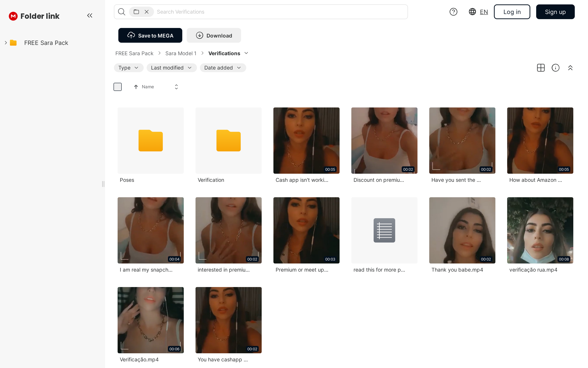Open 'Premium or meet up...' video thumbnail
Viewport: 588px width, 368px height.
click(306, 230)
